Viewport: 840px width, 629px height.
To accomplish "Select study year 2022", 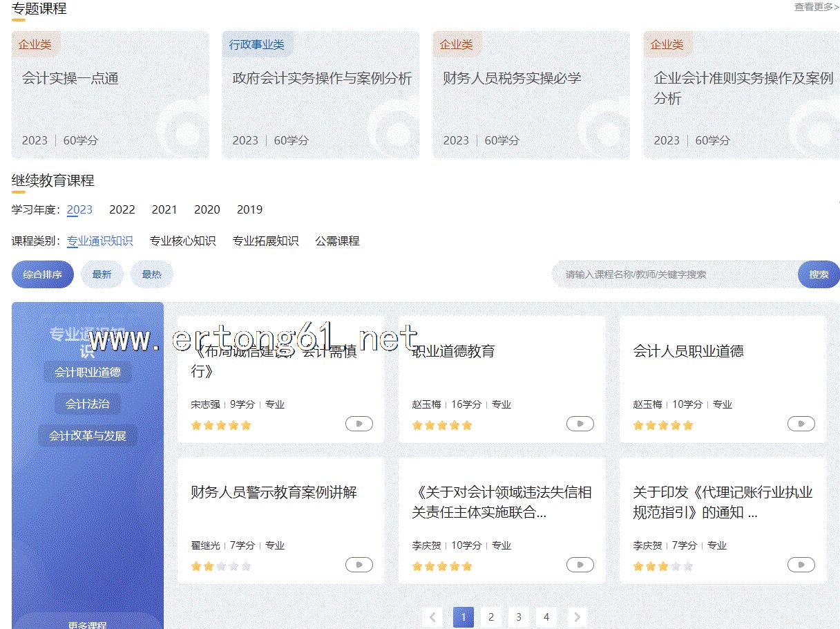I will (122, 209).
